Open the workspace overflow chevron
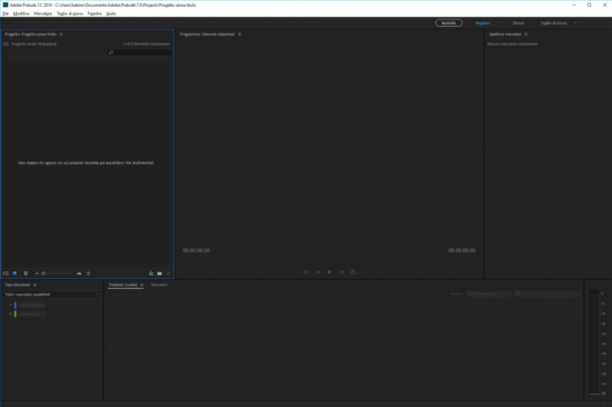The height and width of the screenshot is (407, 612). point(575,23)
